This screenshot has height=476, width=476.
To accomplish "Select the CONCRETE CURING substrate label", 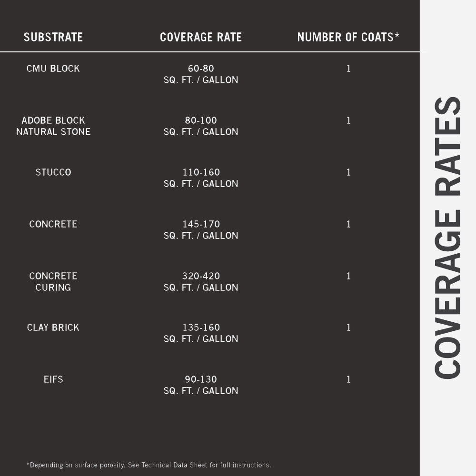I will 53,282.
